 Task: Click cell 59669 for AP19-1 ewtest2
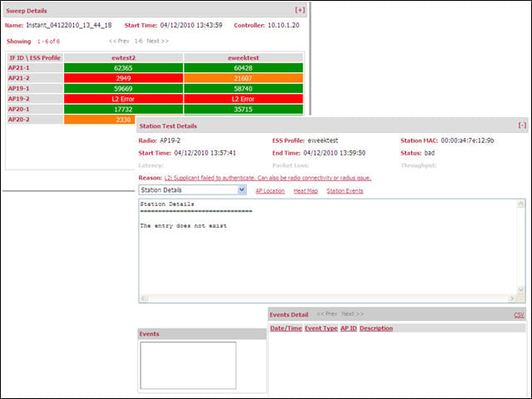point(124,89)
